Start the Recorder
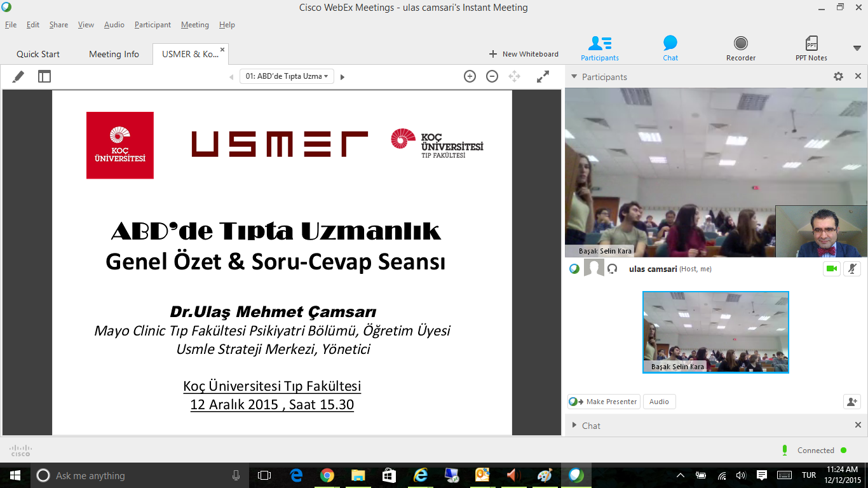The width and height of the screenshot is (868, 488). (x=741, y=48)
